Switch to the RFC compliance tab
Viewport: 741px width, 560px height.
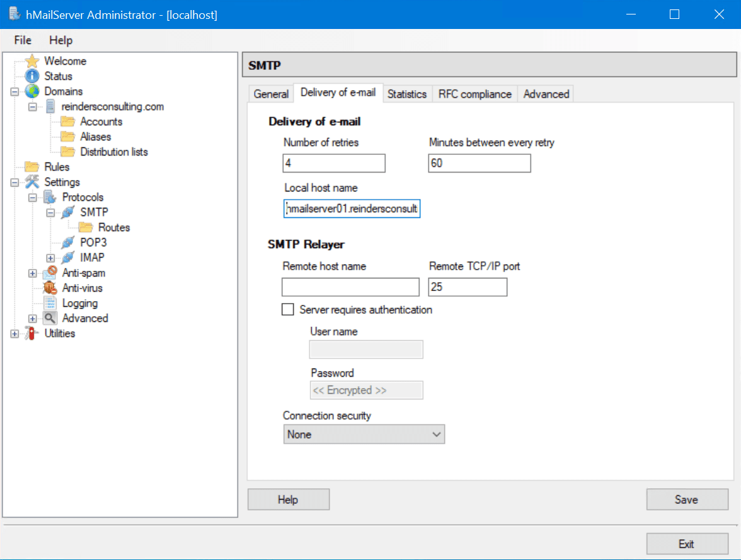pyautogui.click(x=474, y=93)
